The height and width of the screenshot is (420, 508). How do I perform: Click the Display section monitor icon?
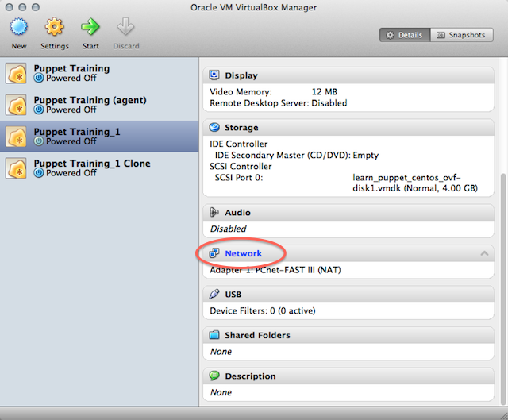(214, 75)
